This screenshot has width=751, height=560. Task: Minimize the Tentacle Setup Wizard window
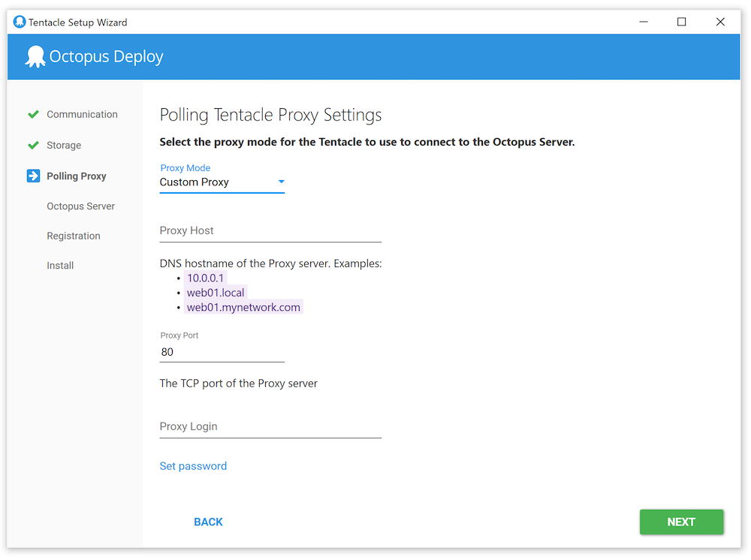pos(644,22)
